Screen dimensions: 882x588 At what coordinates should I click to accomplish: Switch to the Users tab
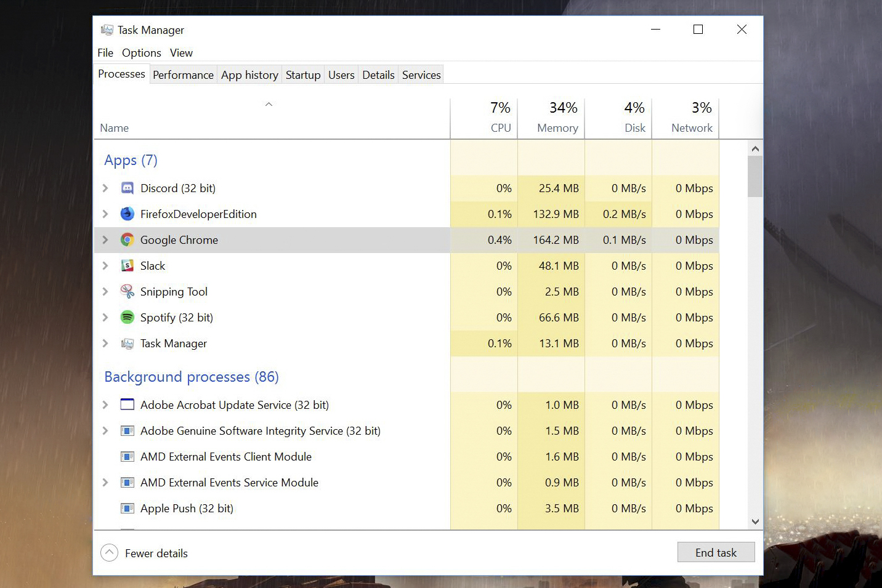coord(341,75)
